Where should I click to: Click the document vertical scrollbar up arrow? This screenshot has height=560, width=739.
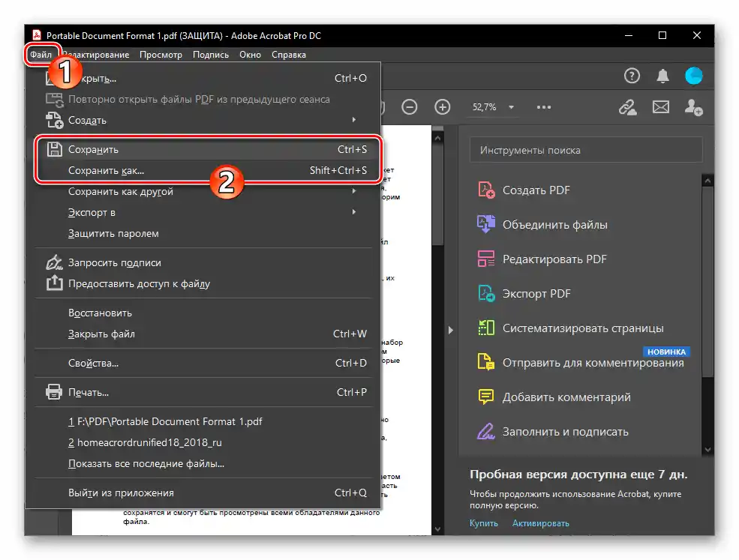[x=437, y=138]
